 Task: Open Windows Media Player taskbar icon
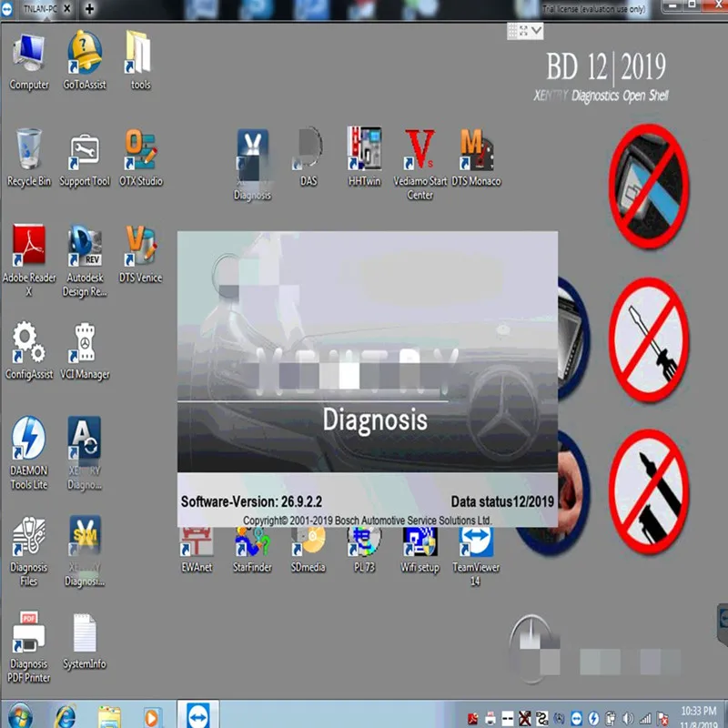[x=152, y=718]
